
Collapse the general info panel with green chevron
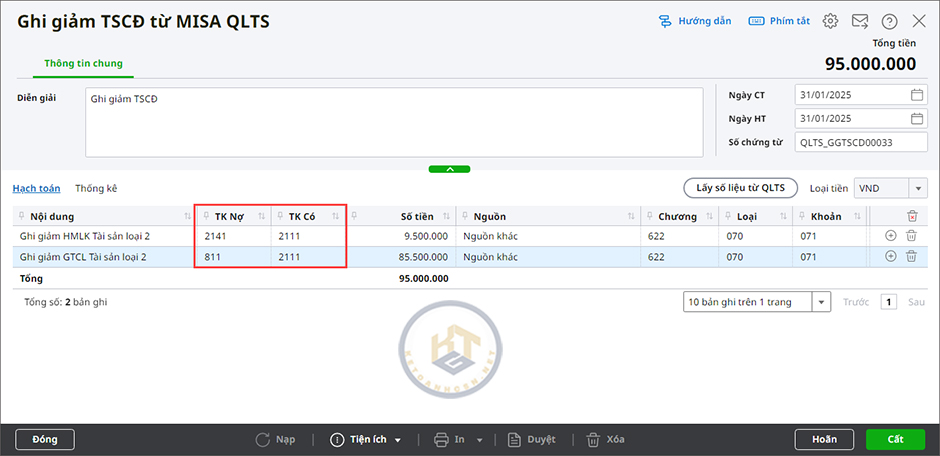pos(449,169)
